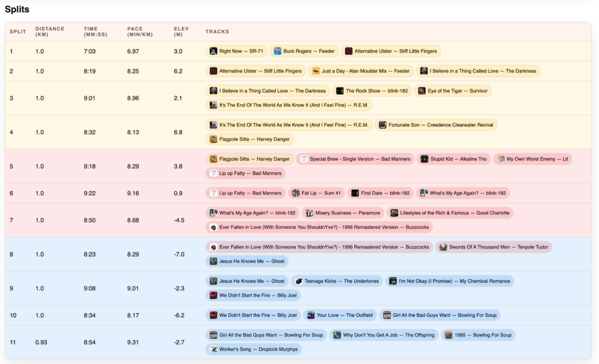599x364 pixels.
Task: Click the pace value 6.97
Action: point(133,51)
